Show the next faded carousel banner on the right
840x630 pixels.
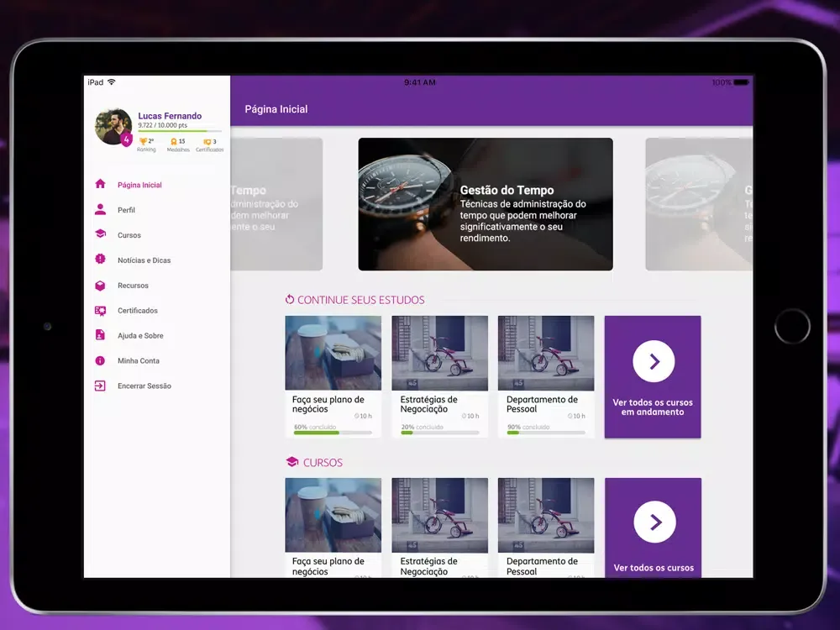(699, 204)
